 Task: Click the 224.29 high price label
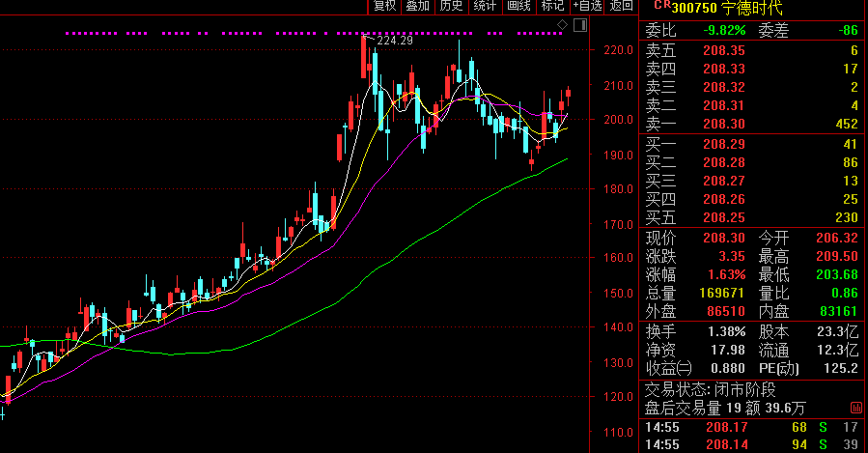395,41
